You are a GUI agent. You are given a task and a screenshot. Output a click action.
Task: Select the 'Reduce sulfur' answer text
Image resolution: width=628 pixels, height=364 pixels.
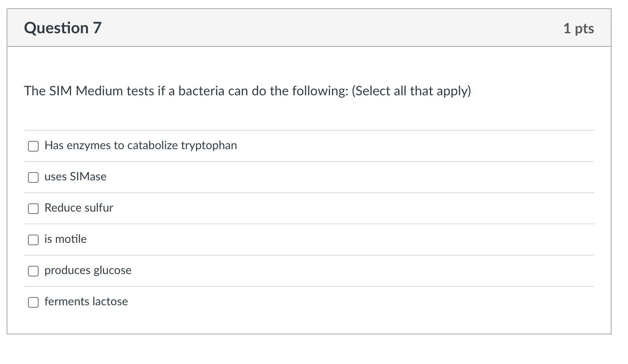coord(79,207)
